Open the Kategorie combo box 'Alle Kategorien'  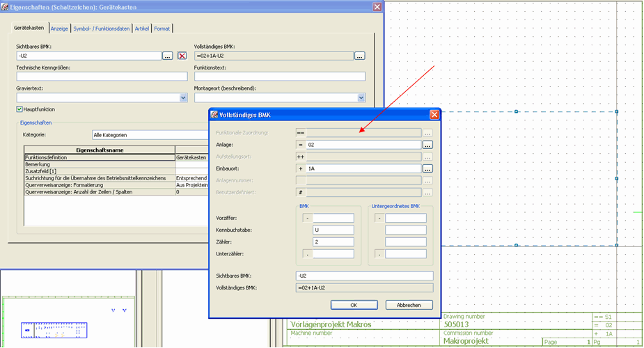tap(150, 135)
